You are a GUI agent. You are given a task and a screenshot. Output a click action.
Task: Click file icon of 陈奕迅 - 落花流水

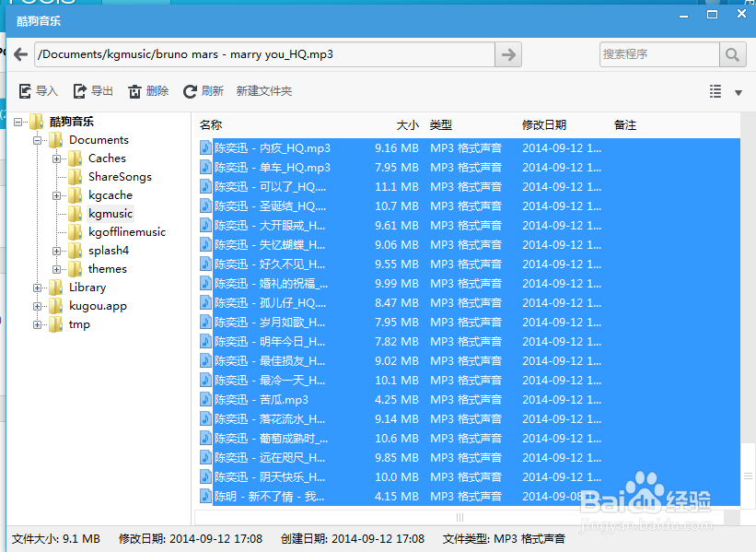tap(206, 418)
